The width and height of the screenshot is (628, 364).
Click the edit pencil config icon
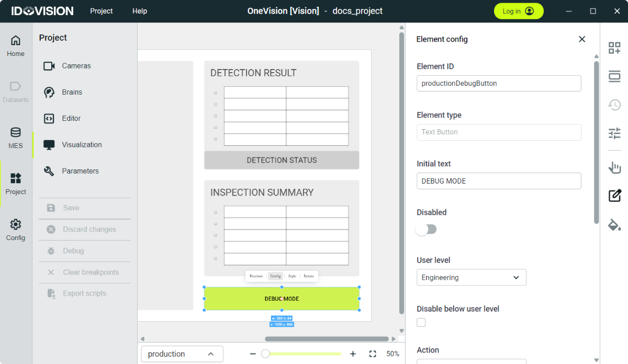(614, 196)
